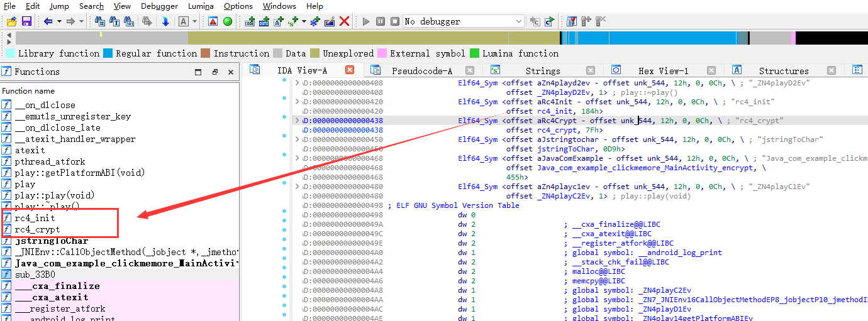This screenshot has height=321, width=868.
Task: Collapse the Elf64_Sym entry at address 0408
Action: click(x=298, y=82)
